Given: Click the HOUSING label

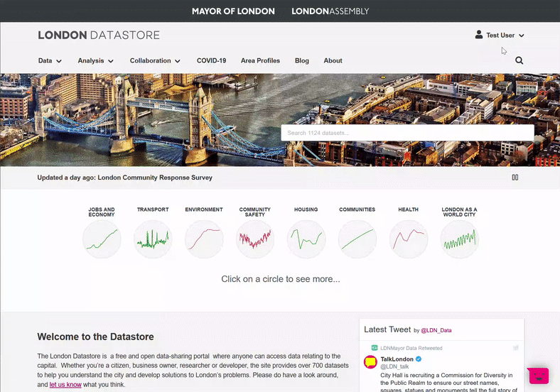Looking at the screenshot, I should pyautogui.click(x=306, y=209).
